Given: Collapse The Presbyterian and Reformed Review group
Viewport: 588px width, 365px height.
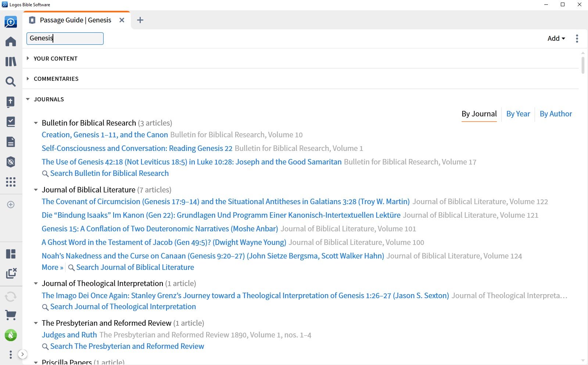Looking at the screenshot, I should tap(36, 323).
